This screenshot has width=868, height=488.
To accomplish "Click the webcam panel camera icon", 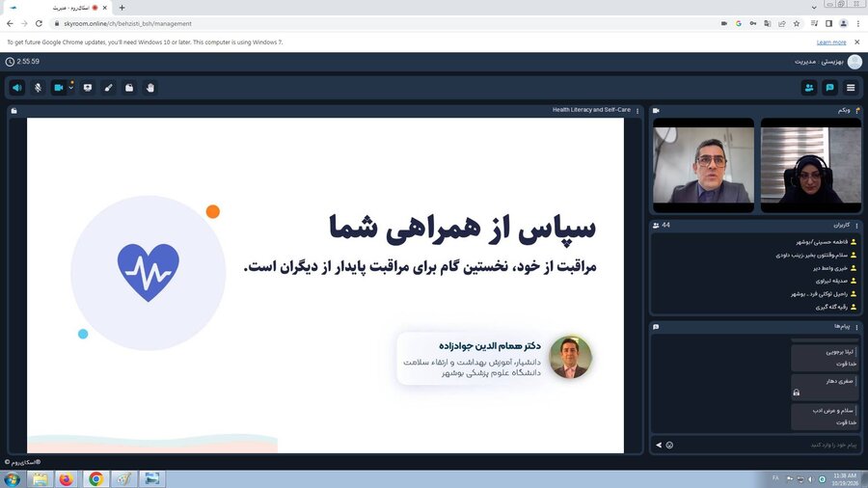I will 656,111.
